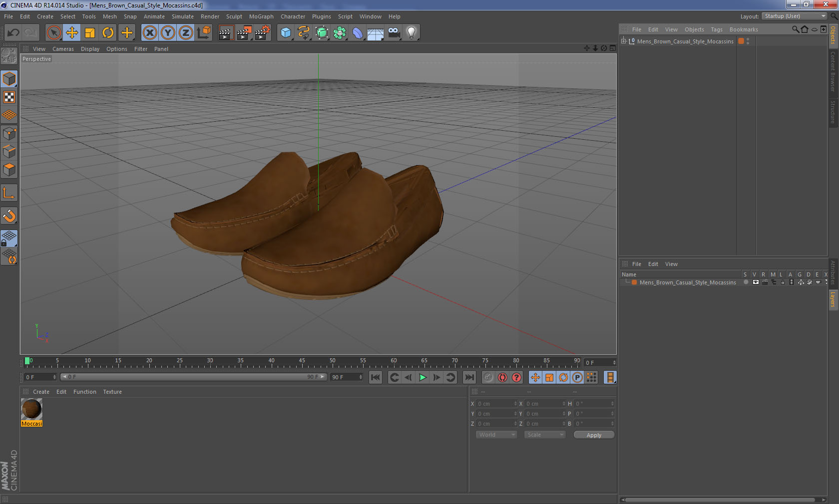This screenshot has height=504, width=839.
Task: Toggle layer visibility eye in Layers panel
Action: [x=756, y=282]
